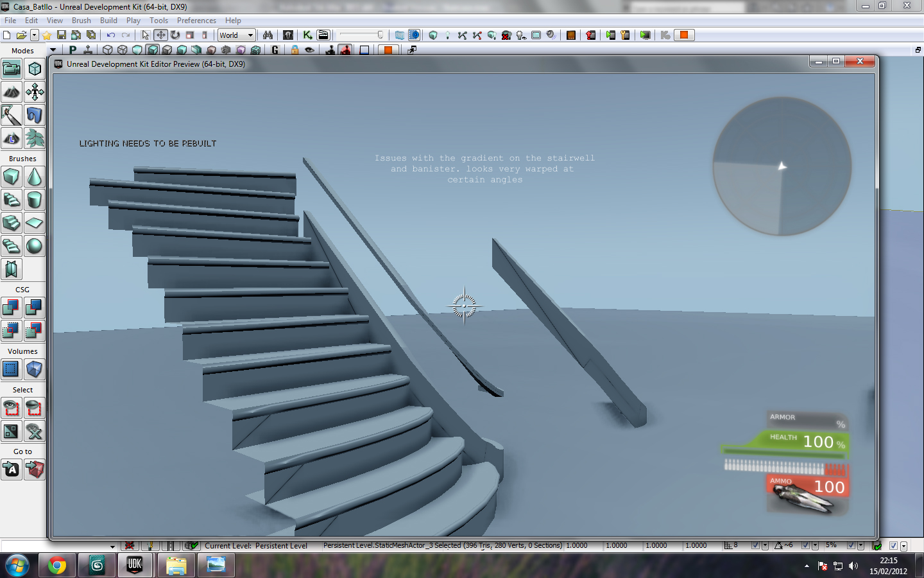Redo the last action
Image resolution: width=924 pixels, height=578 pixels.
tap(125, 35)
